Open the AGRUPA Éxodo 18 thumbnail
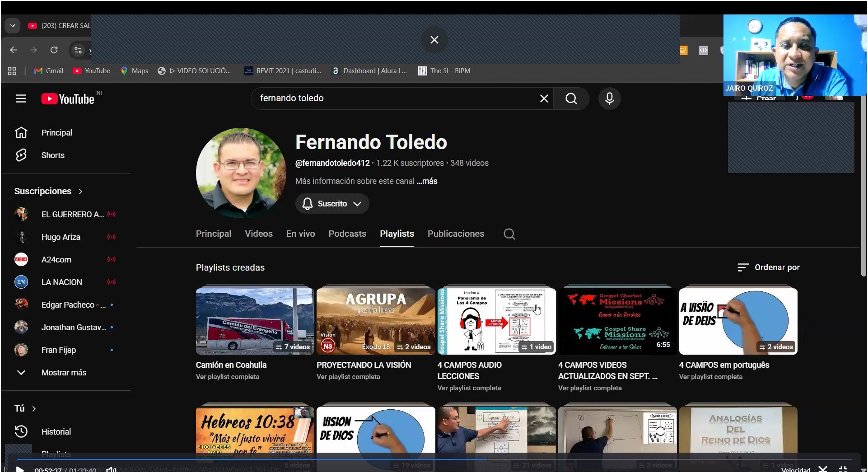Screen dimensions: 868x473 pyautogui.click(x=376, y=321)
